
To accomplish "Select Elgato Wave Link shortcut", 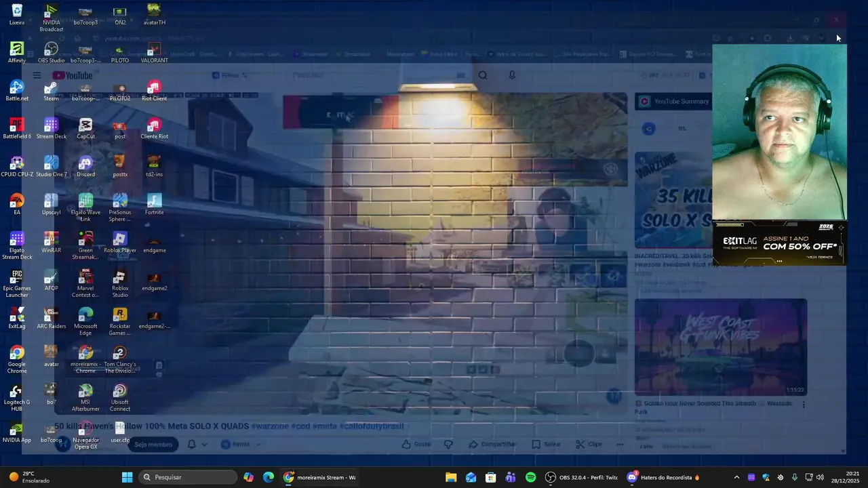I will coord(85,207).
